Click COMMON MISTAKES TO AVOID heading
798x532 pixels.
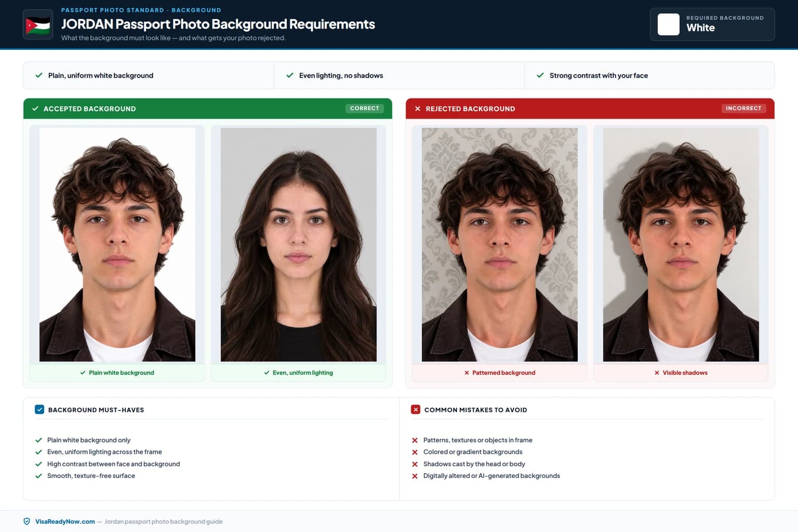(x=476, y=410)
